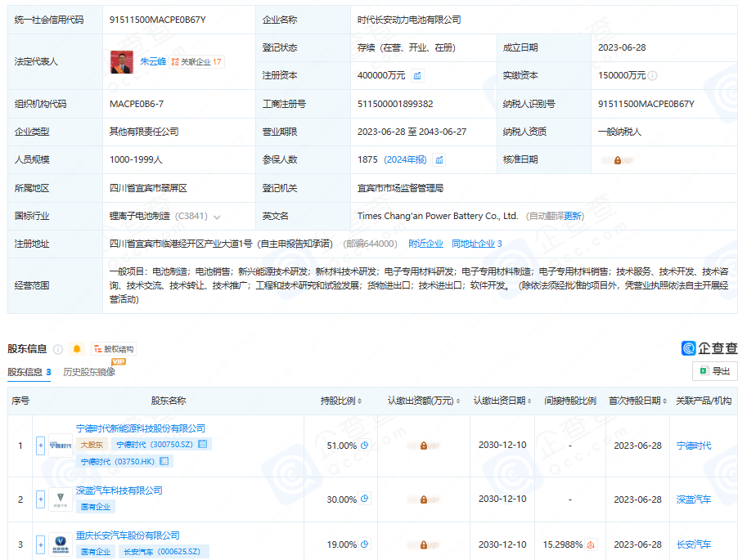Select the 股东信息 3 tab
The width and height of the screenshot is (738, 560).
[x=29, y=372]
